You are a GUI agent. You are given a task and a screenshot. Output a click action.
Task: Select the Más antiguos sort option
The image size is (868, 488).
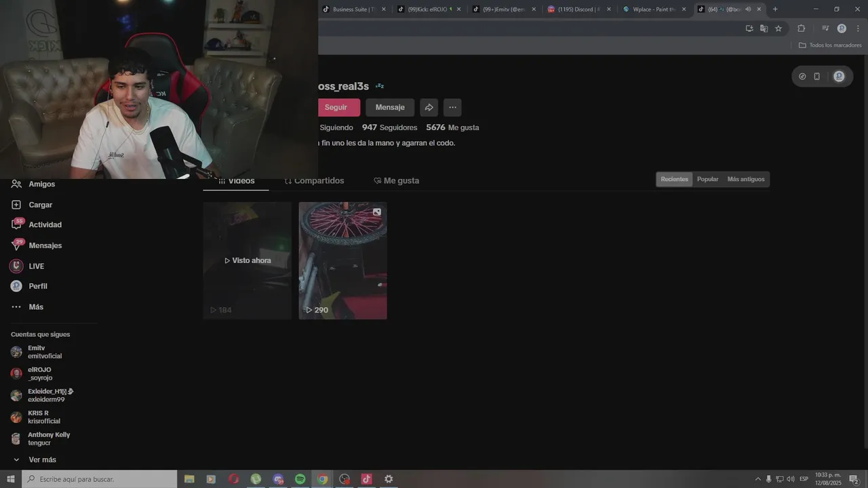pyautogui.click(x=746, y=179)
